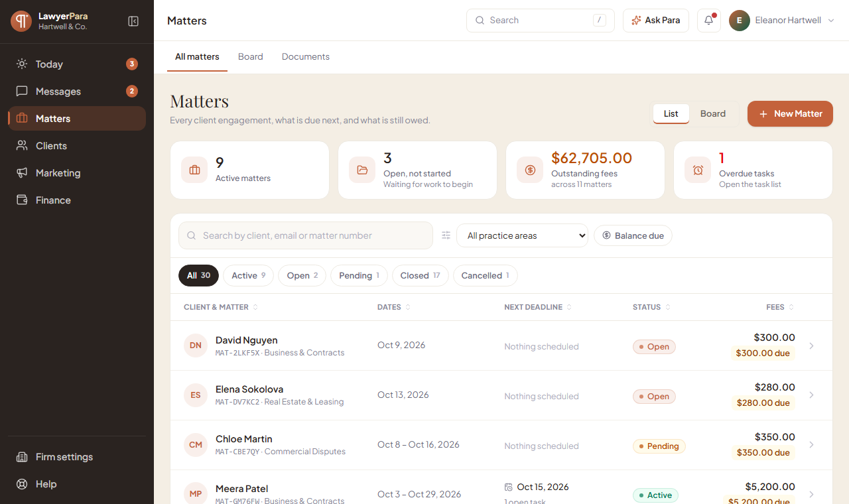
Task: Open the Eleanor Hartwell account menu
Action: [x=782, y=21]
